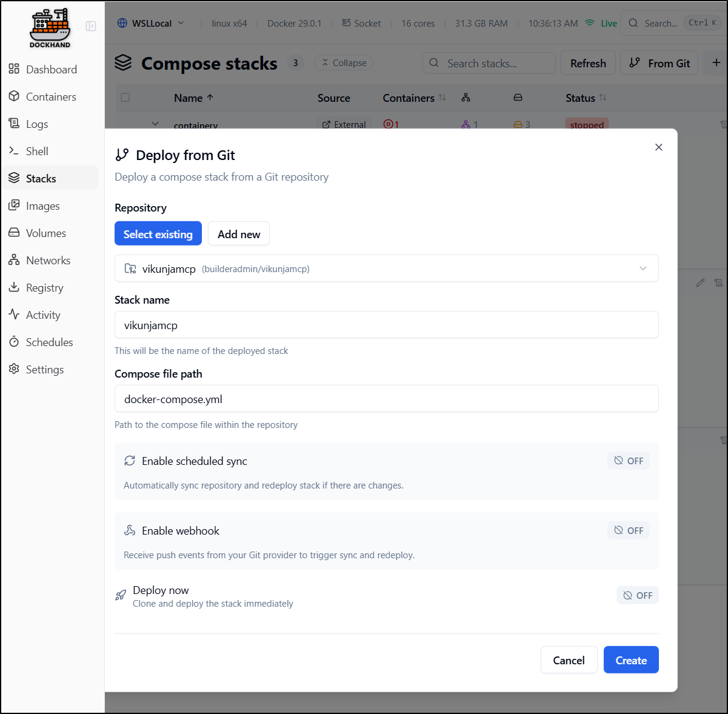Click the compose stacks layers icon
This screenshot has height=714, width=728.
click(123, 63)
